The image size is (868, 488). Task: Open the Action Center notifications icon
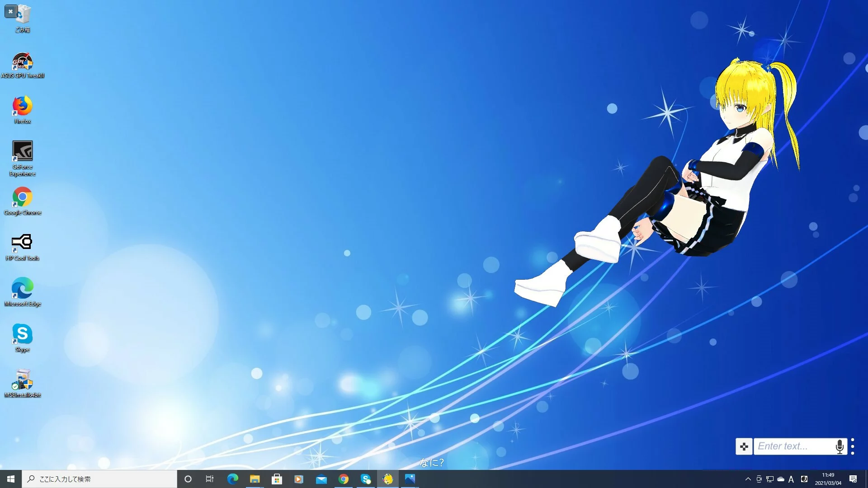point(853,479)
